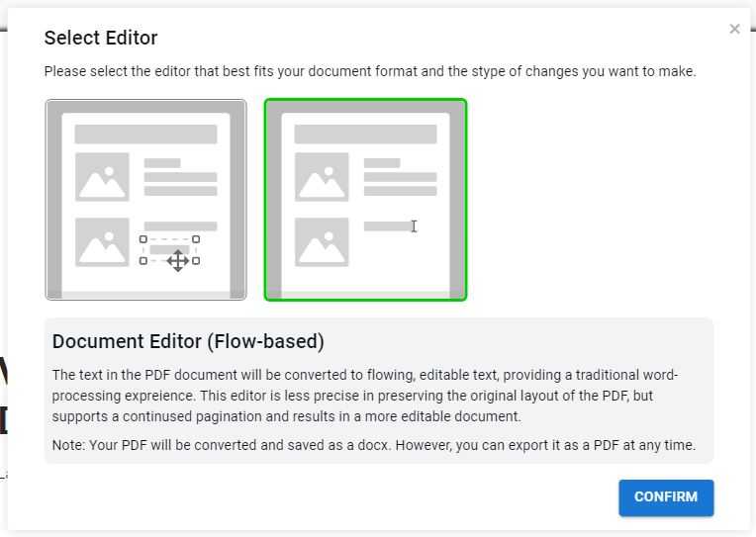Viewport: 756px width, 537px height.
Task: Click the four-arrow move icon
Action: pyautogui.click(x=177, y=261)
